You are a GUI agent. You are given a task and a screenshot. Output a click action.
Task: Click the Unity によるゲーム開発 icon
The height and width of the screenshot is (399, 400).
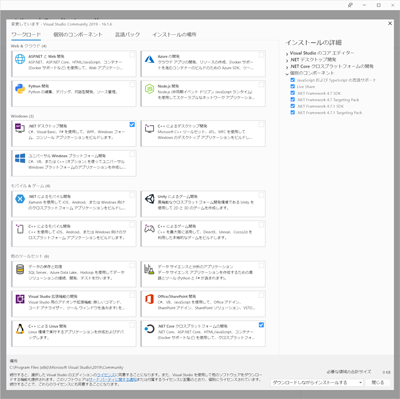coord(149,199)
